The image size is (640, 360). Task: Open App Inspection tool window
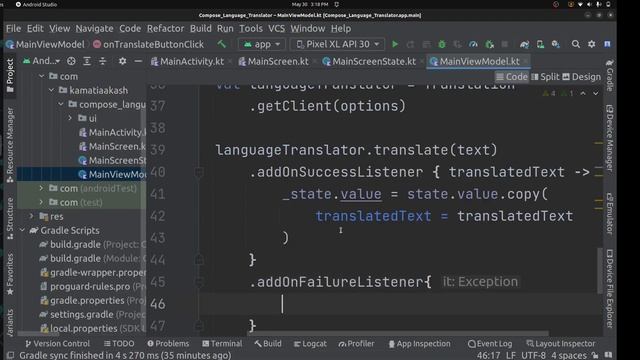tap(419, 344)
